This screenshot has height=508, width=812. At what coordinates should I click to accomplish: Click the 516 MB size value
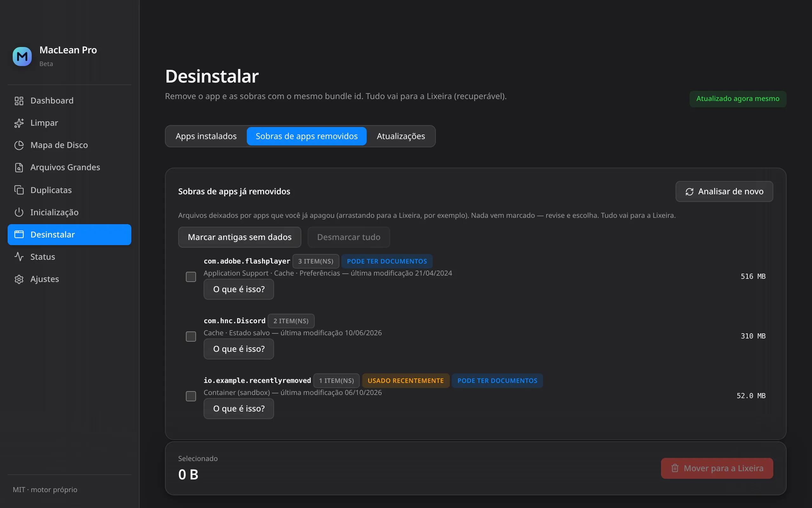(753, 277)
